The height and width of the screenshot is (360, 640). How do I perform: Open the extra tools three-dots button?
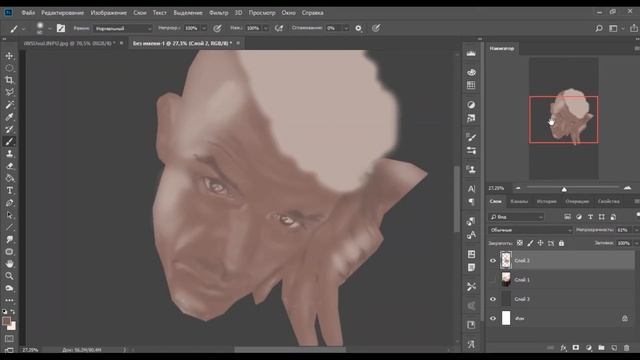click(x=9, y=300)
